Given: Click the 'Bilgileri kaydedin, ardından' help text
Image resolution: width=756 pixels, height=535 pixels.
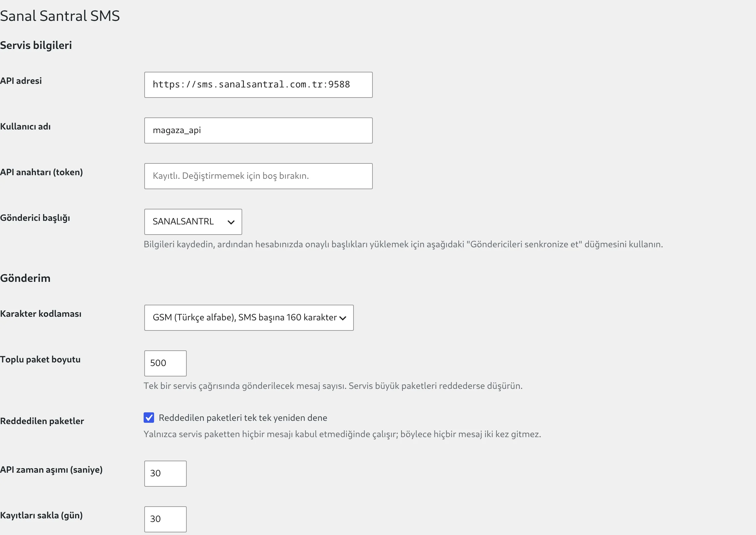Looking at the screenshot, I should tap(403, 244).
